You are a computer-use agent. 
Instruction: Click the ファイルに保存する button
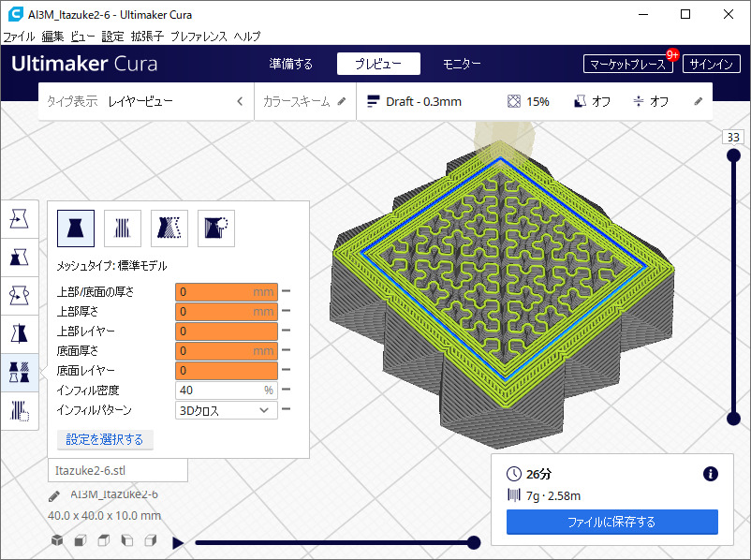[611, 522]
